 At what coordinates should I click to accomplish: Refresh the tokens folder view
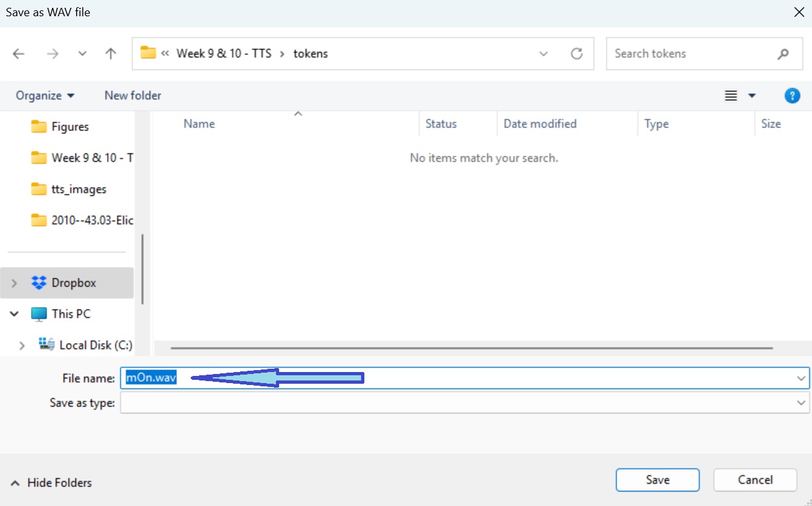tap(576, 54)
